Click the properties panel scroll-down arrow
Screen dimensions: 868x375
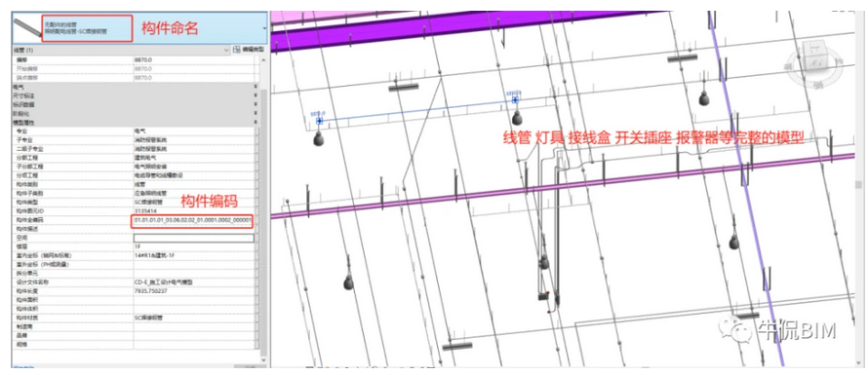(x=263, y=360)
